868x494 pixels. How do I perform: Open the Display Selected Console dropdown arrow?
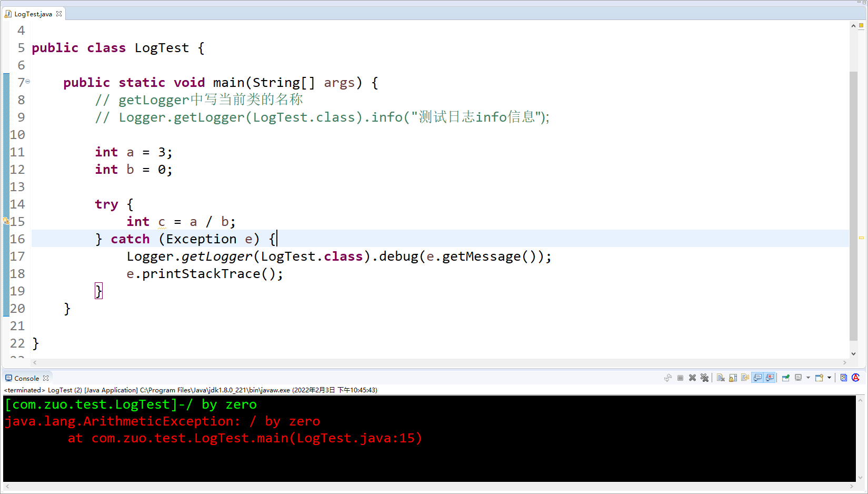(808, 378)
